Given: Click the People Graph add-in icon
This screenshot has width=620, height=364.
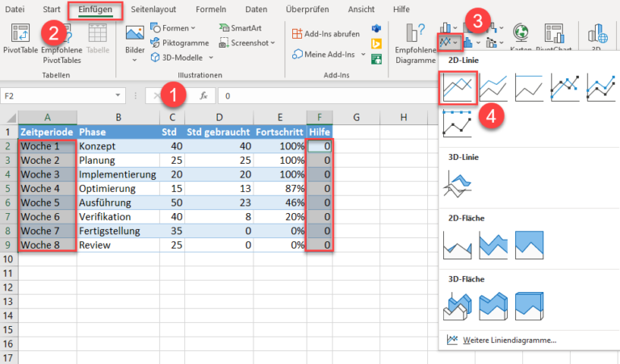Looking at the screenshot, I should (x=376, y=59).
